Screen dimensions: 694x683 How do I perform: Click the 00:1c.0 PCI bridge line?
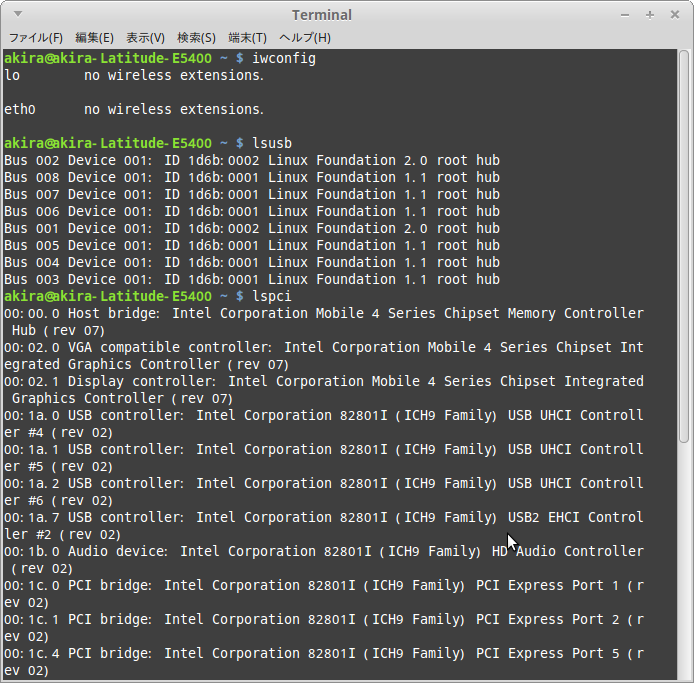(x=324, y=586)
